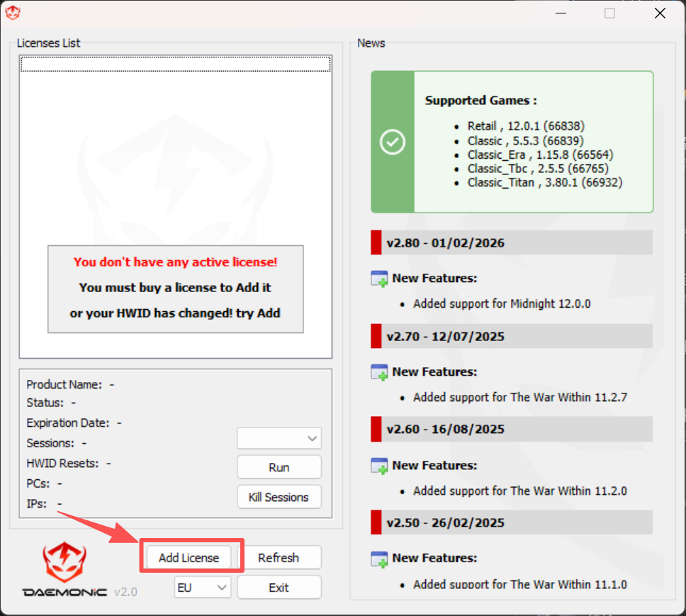Click 'Retail , 12.0.1 (66838)' entry
The height and width of the screenshot is (616, 686).
[526, 126]
